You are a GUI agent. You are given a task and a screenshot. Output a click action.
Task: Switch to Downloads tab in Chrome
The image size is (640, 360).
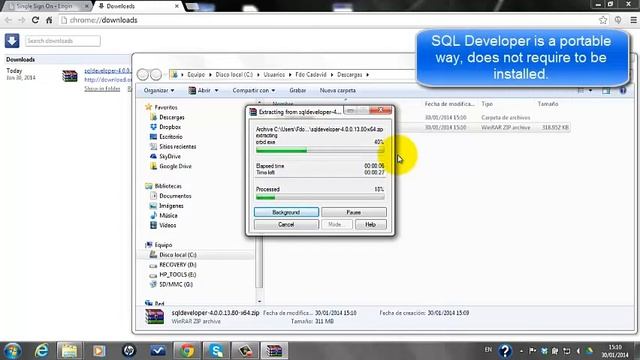coord(139,6)
